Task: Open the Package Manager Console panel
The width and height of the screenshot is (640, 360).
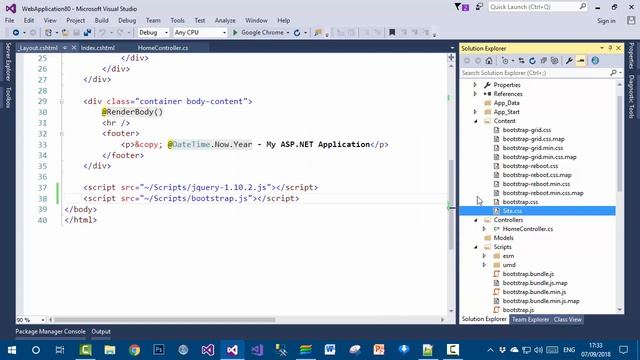Action: pos(51,331)
